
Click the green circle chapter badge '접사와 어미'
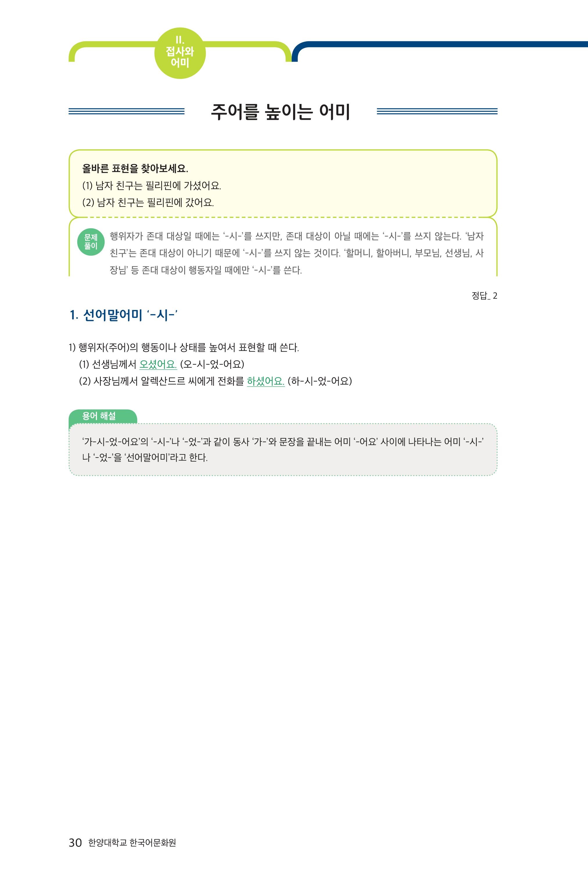(x=180, y=53)
